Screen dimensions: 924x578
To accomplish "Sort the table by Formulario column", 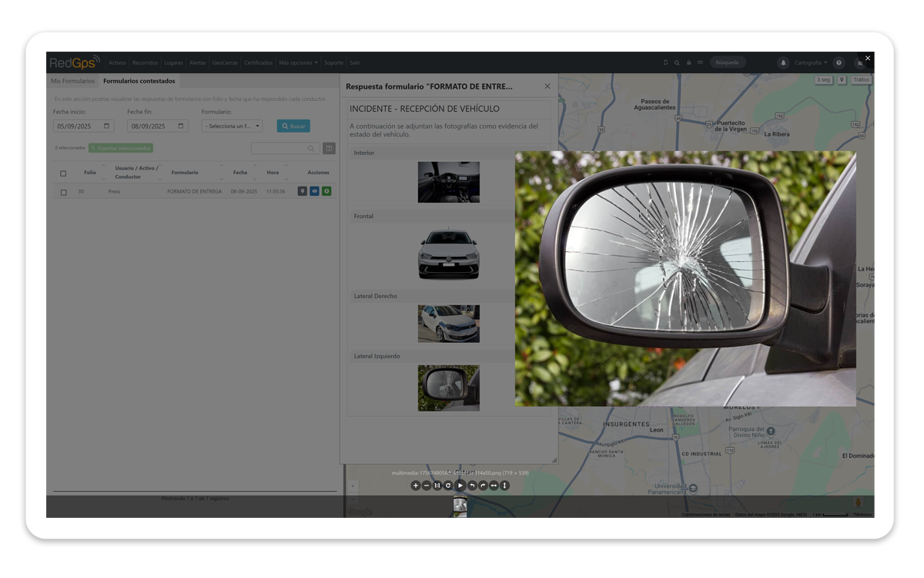I will click(x=185, y=173).
